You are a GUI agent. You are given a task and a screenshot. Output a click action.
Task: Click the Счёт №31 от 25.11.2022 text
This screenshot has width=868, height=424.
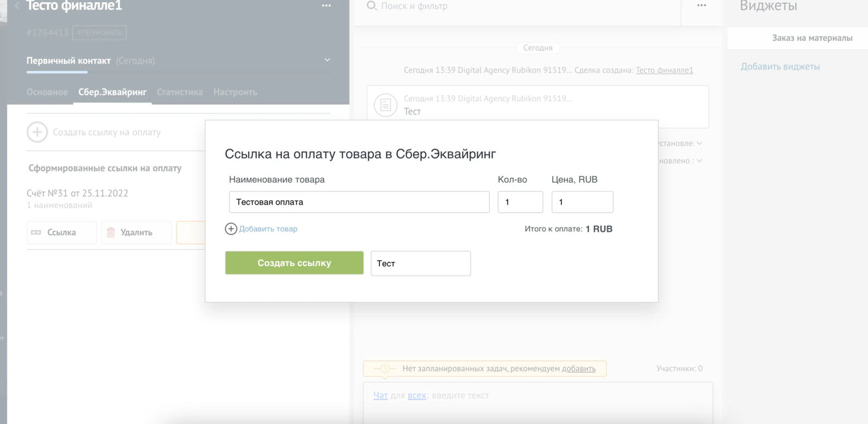click(78, 194)
